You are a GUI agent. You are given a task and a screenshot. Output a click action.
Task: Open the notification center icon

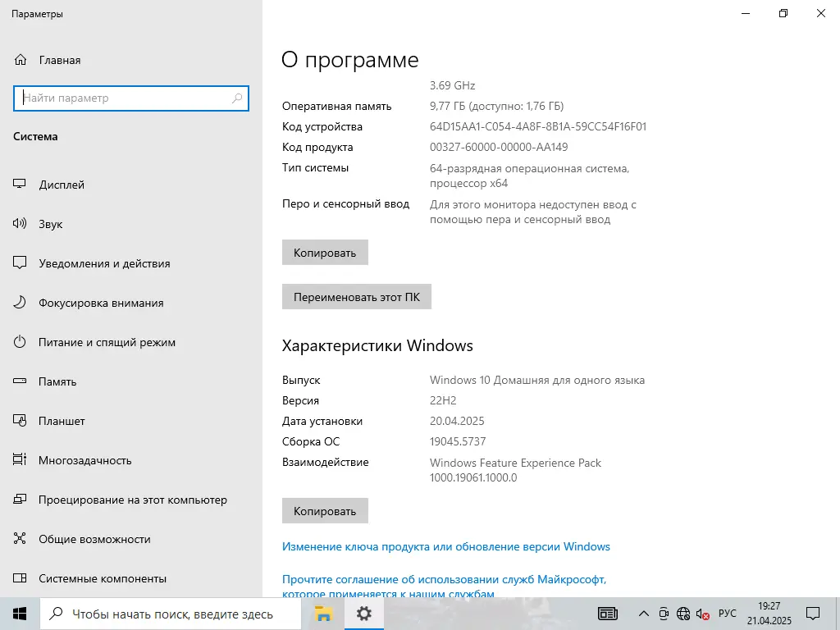coord(813,614)
